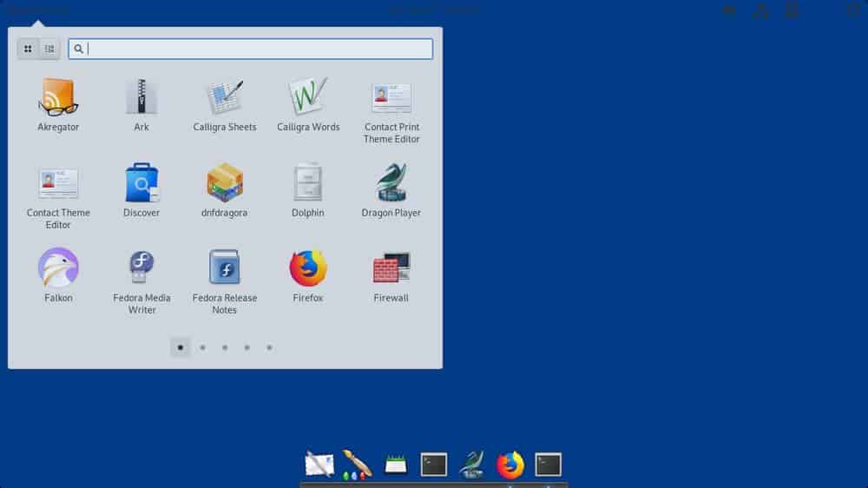Viewport: 868px width, 488px height.
Task: Click the "Fedora Release Notes" label
Action: (x=225, y=304)
